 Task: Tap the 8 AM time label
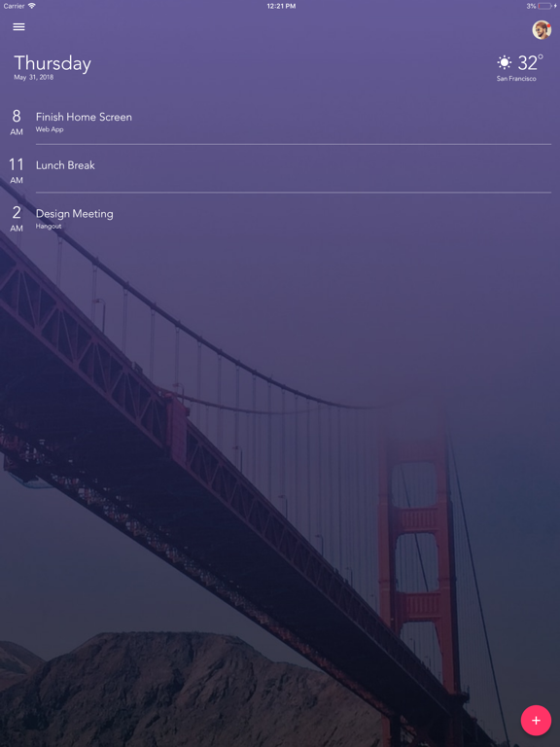(17, 123)
